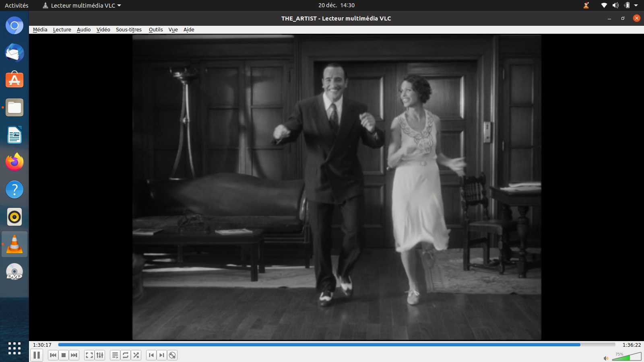Viewport: 644px width, 362px height.
Task: Open the Sous-titres menu
Action: (x=129, y=30)
